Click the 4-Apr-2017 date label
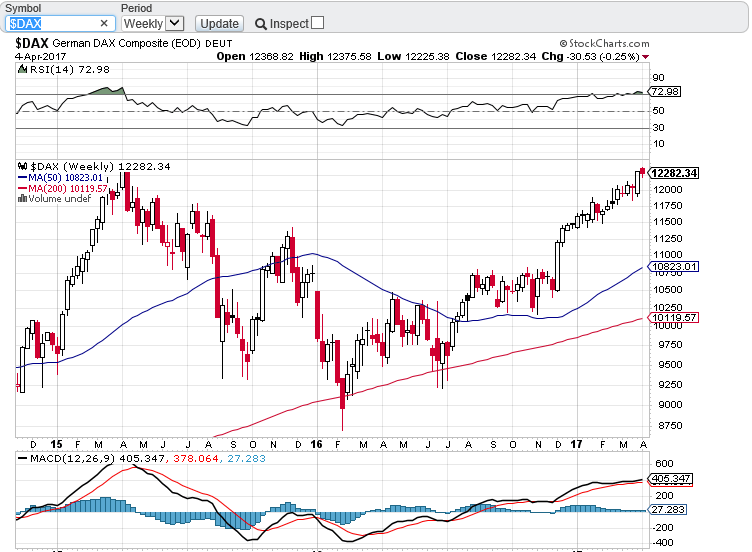Image resolution: width=752 pixels, height=552 pixels. 40,57
